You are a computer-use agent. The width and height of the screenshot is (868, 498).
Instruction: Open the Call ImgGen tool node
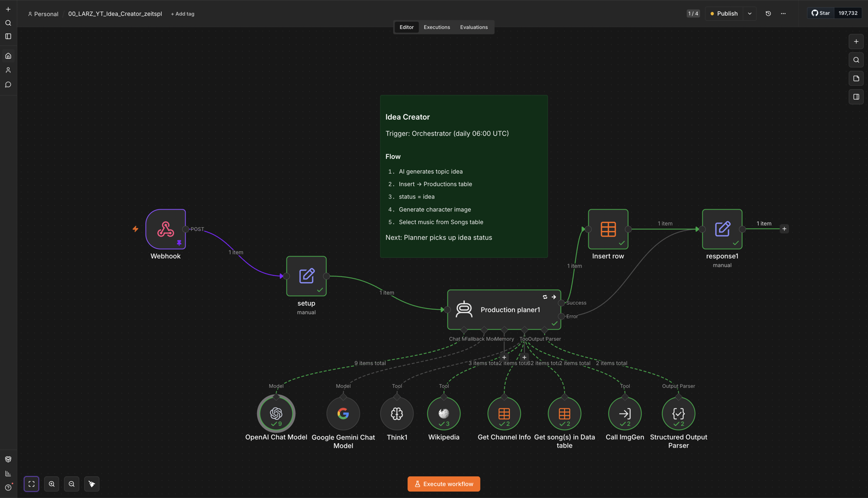[x=625, y=413]
